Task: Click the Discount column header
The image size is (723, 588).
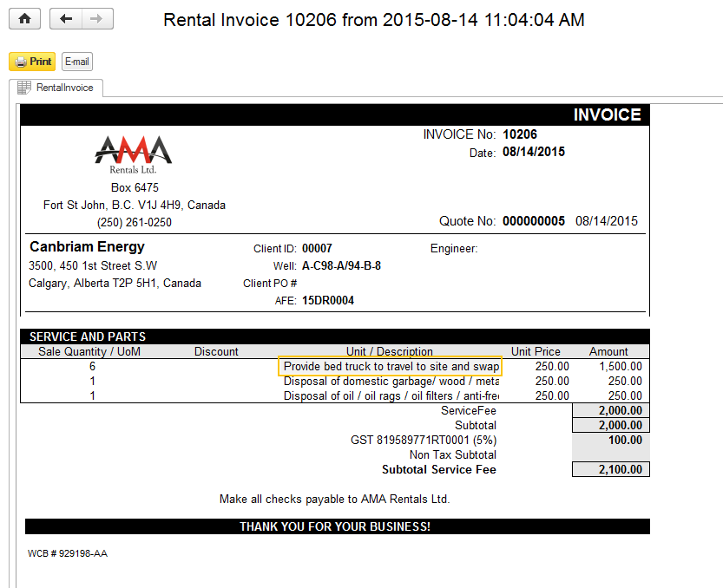Action: 216,351
